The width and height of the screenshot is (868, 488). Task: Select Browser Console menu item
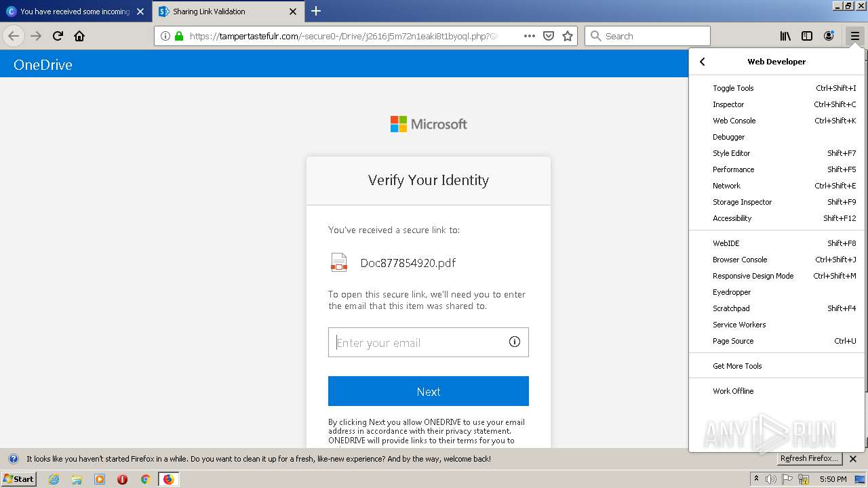[776, 260]
